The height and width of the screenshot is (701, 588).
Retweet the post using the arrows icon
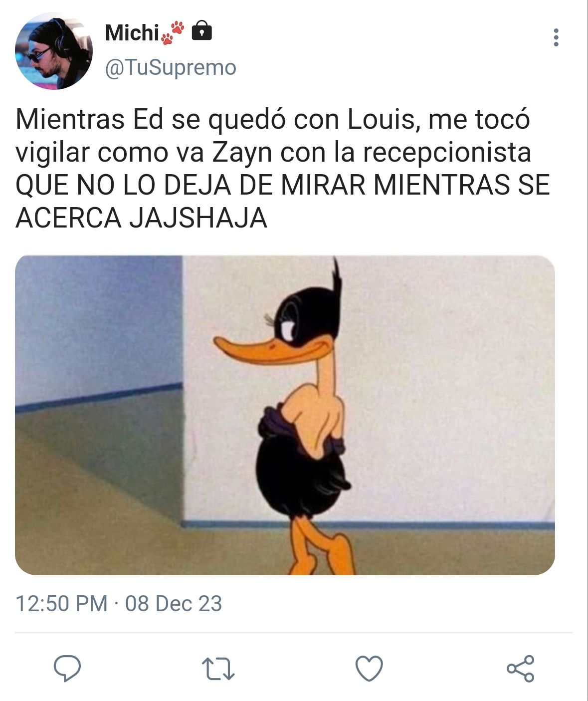218,670
